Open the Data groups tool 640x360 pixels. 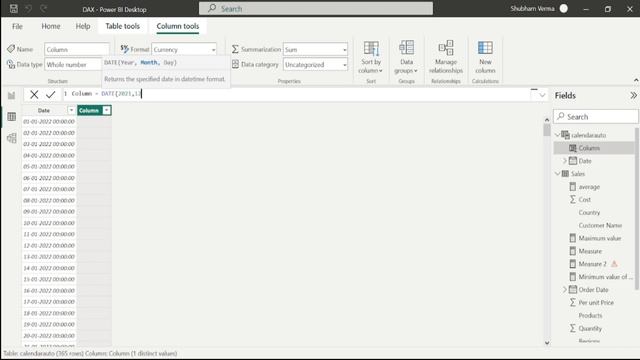point(406,57)
